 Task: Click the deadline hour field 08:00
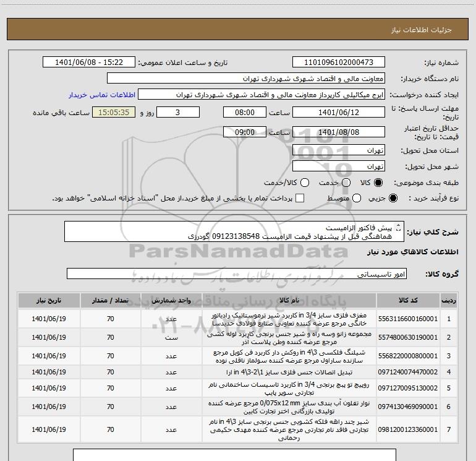pos(245,112)
